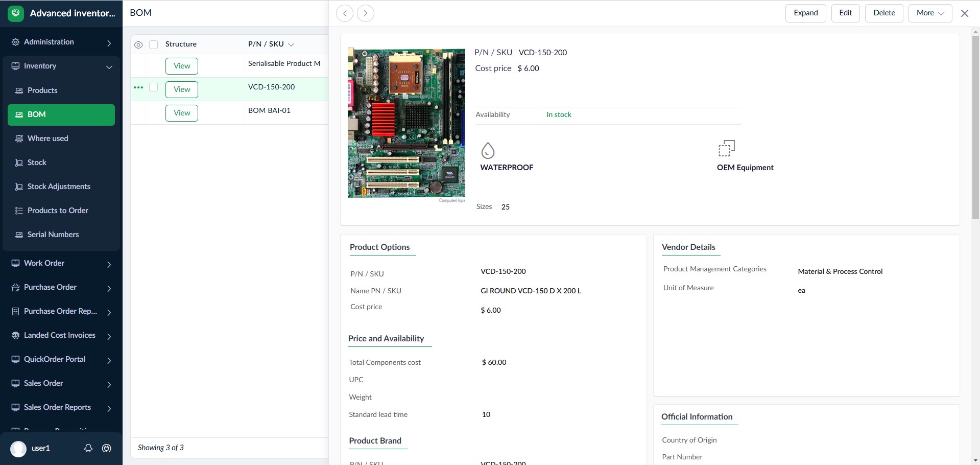Click the three-dot row actions icon
This screenshot has height=465, width=980.
(138, 87)
